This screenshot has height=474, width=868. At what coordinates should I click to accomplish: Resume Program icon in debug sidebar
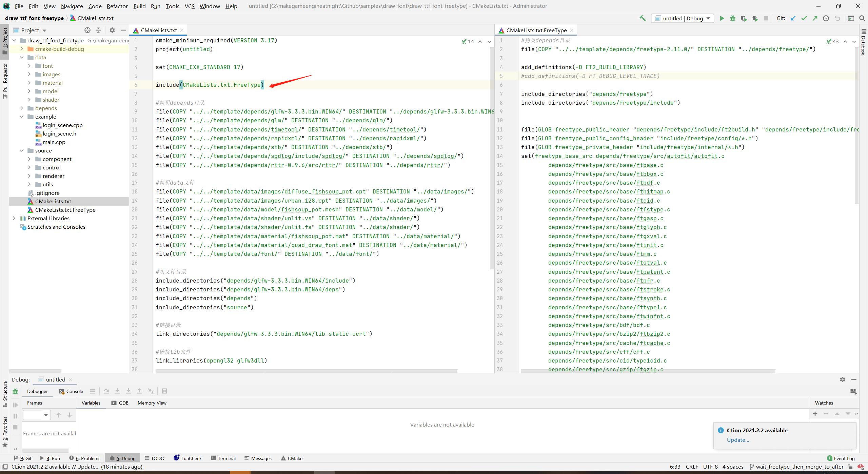[x=15, y=405]
